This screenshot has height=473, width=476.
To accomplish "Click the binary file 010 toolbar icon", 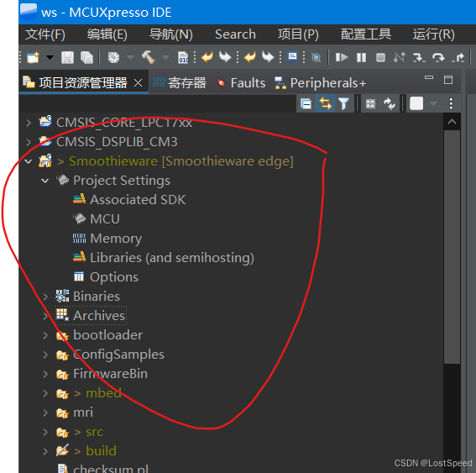I will coord(183,57).
